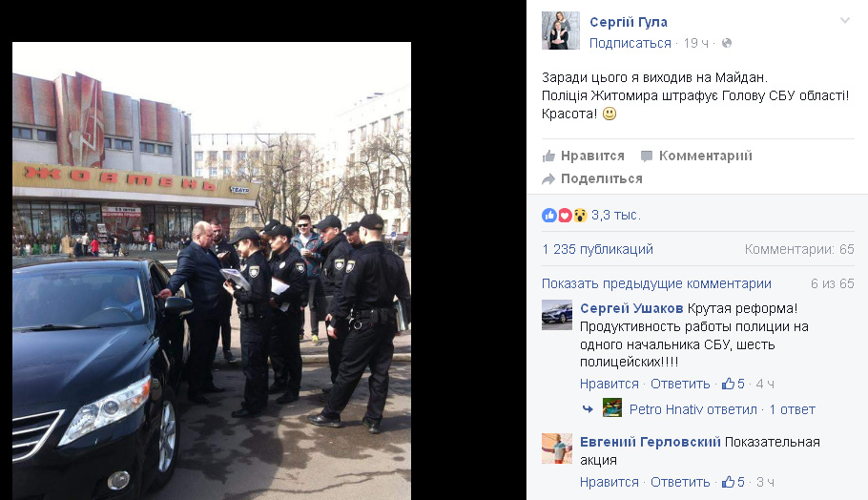
Task: Click the share arrow icon next to Поделиться
Action: click(x=548, y=178)
